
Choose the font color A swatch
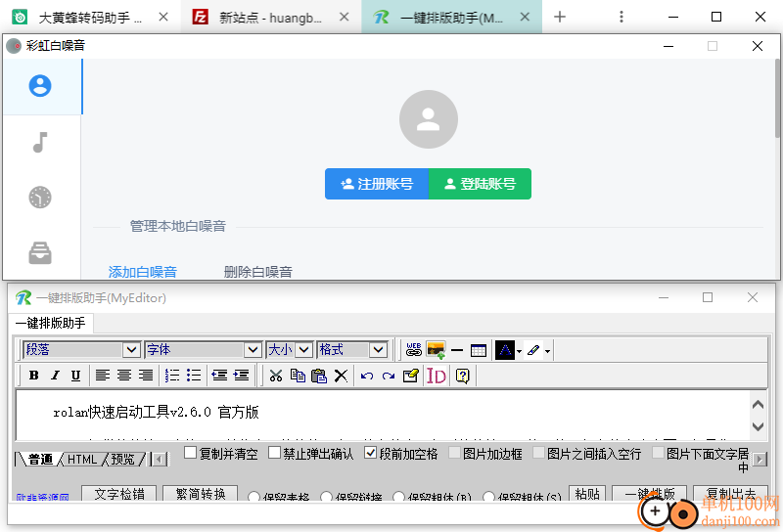pyautogui.click(x=505, y=350)
